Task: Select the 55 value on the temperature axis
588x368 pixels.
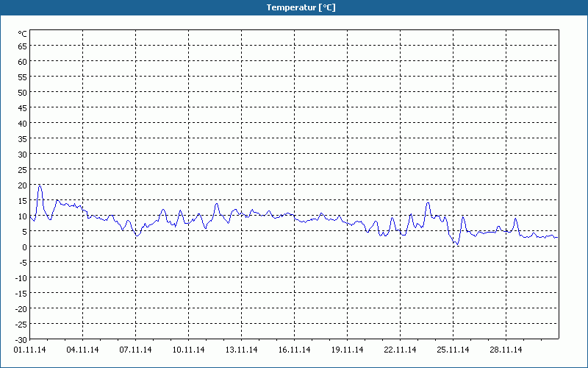Action: click(x=23, y=77)
